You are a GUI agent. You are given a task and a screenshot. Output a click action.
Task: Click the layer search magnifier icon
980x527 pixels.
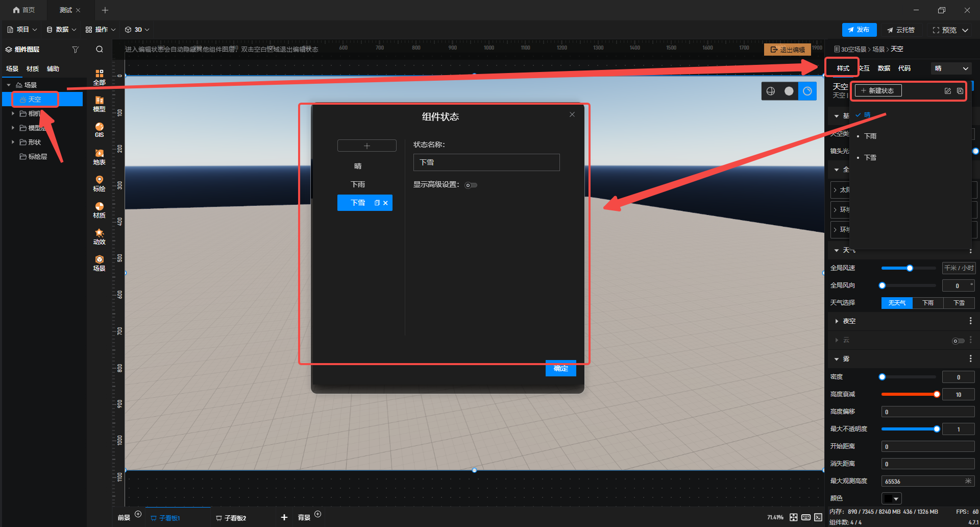(100, 50)
